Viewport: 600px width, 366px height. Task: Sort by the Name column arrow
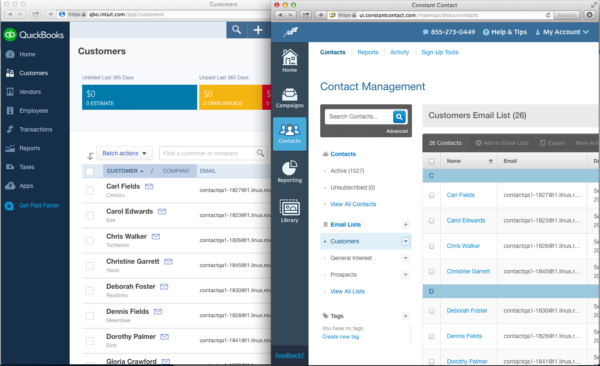[x=491, y=162]
